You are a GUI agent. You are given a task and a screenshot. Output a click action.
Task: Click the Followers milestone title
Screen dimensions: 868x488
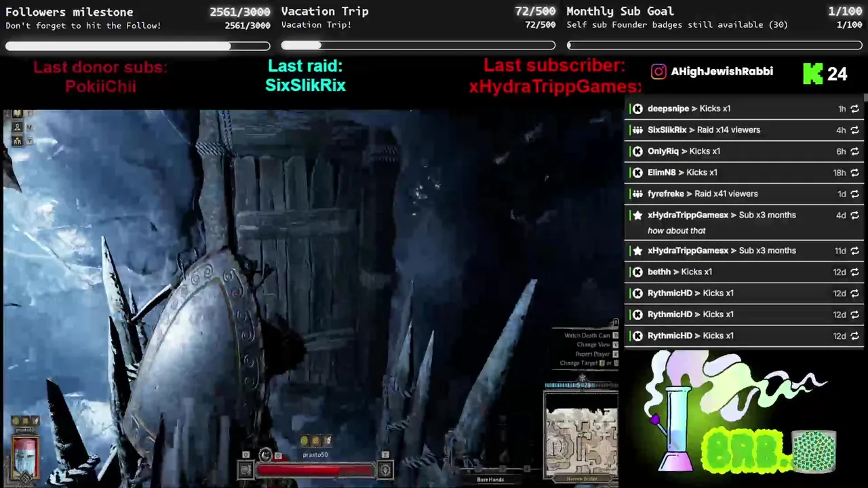[x=69, y=12]
